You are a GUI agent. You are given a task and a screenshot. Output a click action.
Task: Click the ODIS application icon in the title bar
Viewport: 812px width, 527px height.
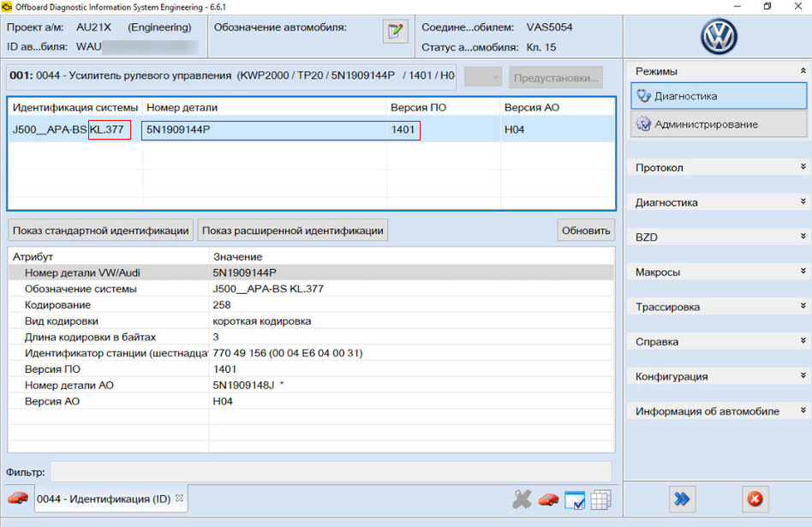[x=7, y=7]
